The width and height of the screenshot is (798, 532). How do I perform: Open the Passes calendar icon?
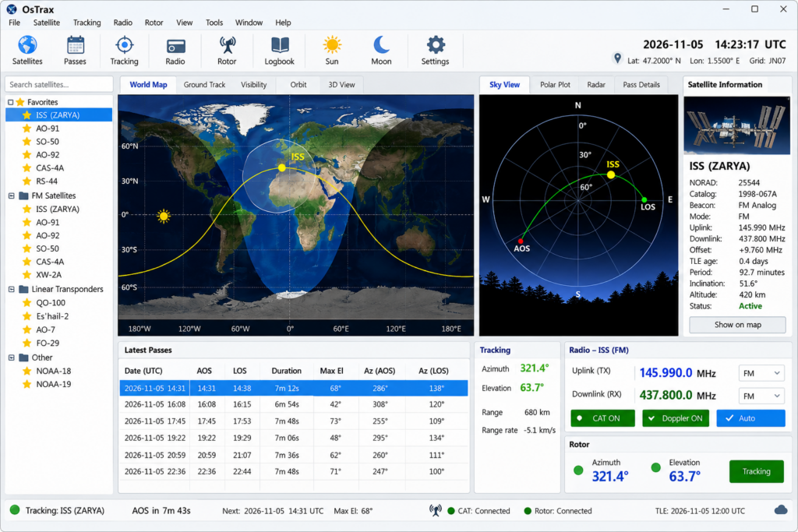(76, 44)
